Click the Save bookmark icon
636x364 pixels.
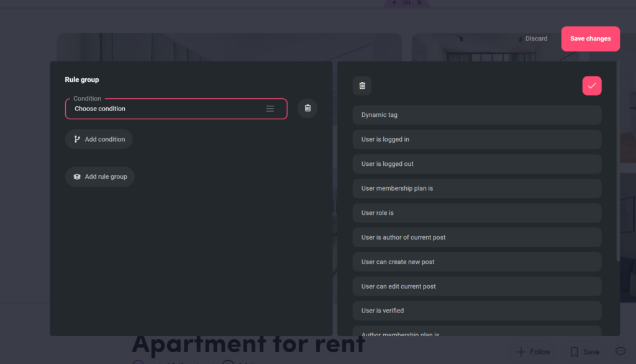point(575,352)
